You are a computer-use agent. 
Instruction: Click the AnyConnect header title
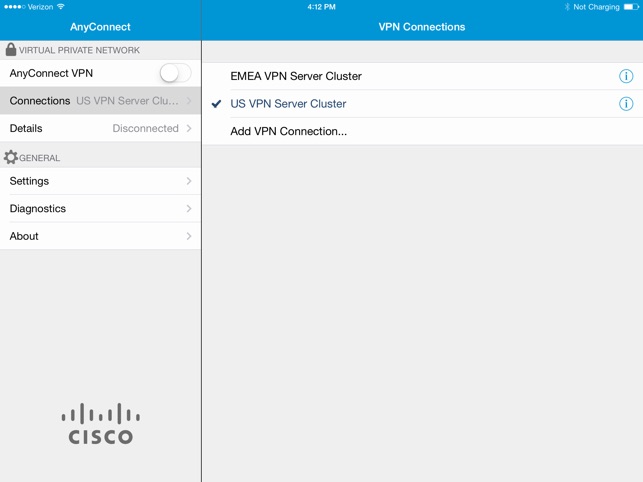coord(100,27)
